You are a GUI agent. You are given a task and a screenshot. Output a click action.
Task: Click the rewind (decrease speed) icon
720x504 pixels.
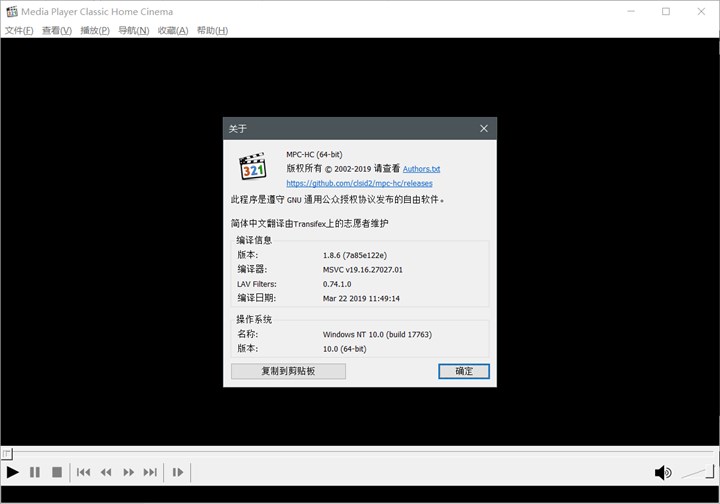pos(106,472)
